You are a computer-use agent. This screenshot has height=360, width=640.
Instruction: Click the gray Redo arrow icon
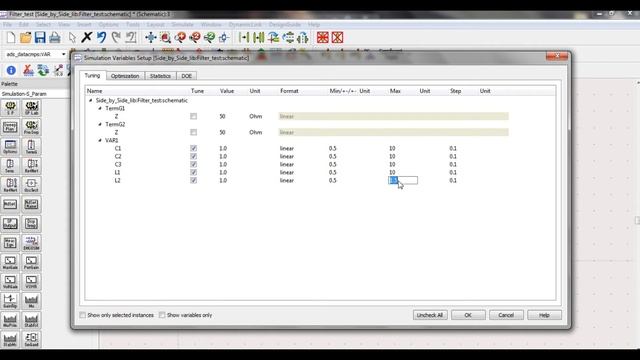[x=116, y=38]
